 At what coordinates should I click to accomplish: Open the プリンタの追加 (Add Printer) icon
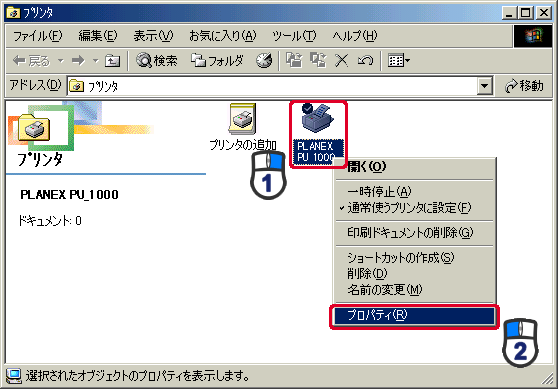coord(243,119)
